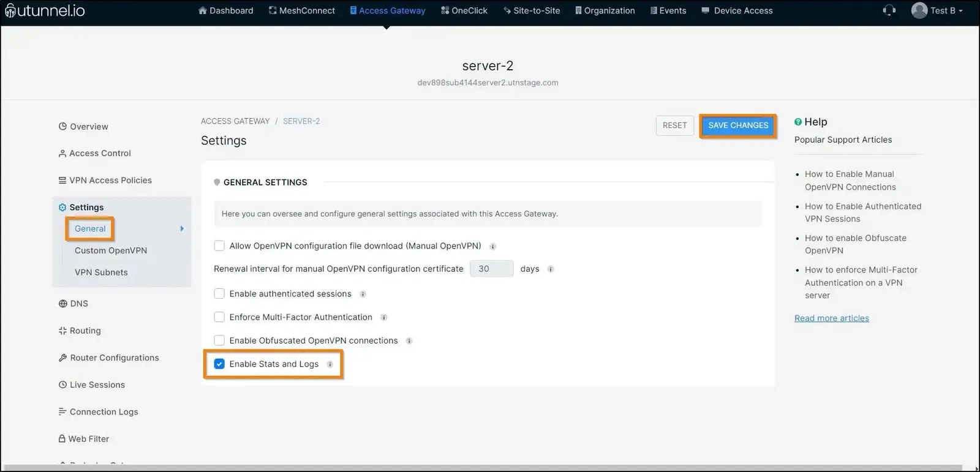Click the Live Sessions clock icon
This screenshot has width=980, height=472.
[x=62, y=384]
